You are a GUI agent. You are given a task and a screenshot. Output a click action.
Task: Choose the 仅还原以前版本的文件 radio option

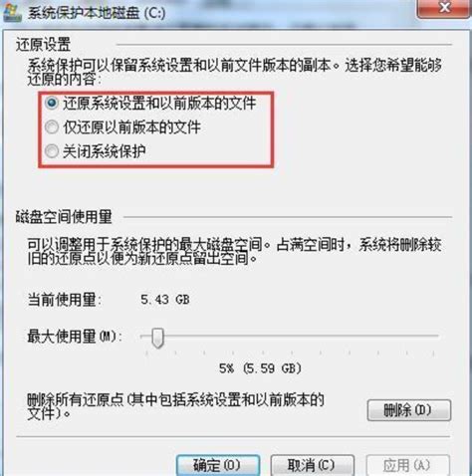[52, 127]
